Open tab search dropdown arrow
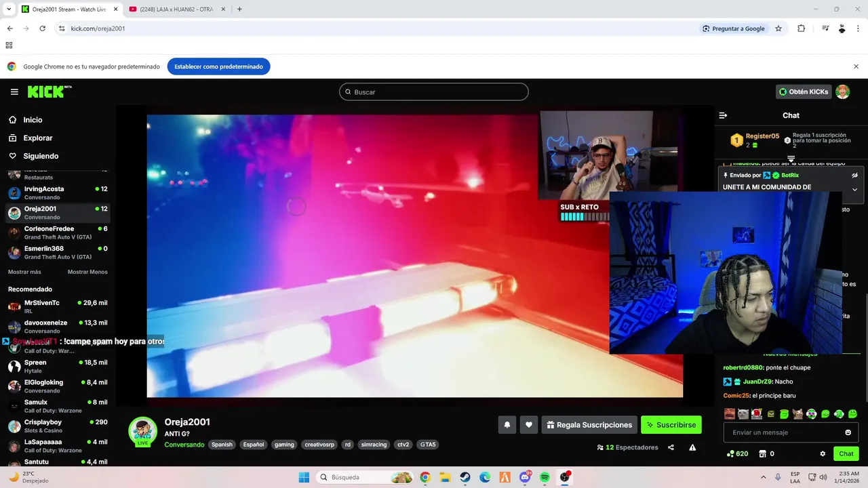Image resolution: width=868 pixels, height=488 pixels. point(9,9)
